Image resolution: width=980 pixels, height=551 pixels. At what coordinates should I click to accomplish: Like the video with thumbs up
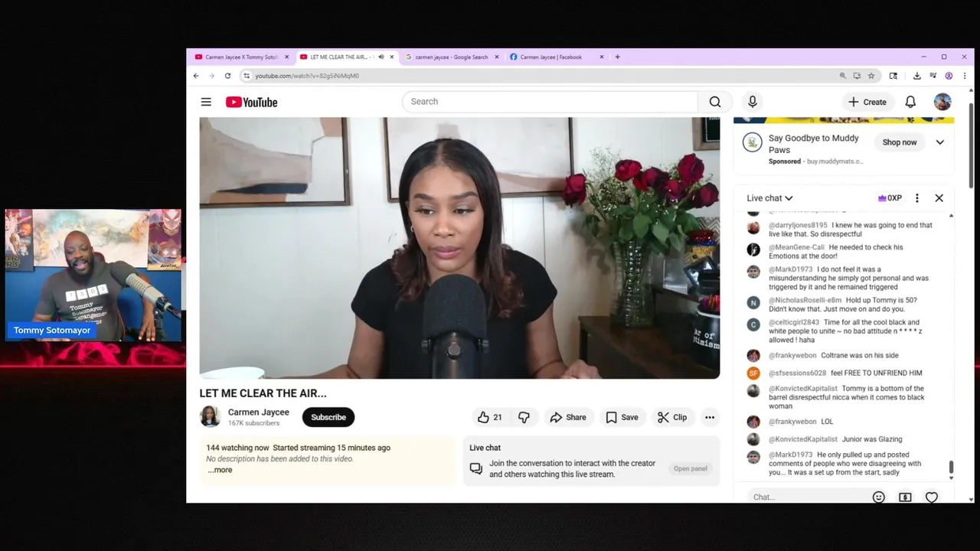point(489,417)
